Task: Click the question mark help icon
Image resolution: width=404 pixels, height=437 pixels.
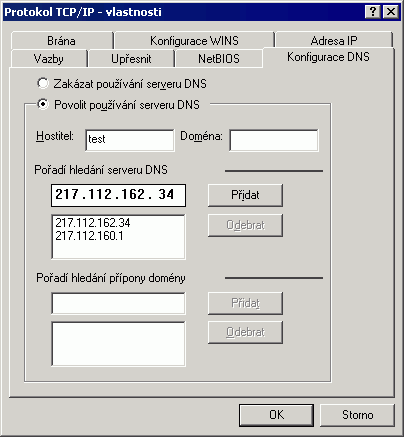Action: point(373,12)
